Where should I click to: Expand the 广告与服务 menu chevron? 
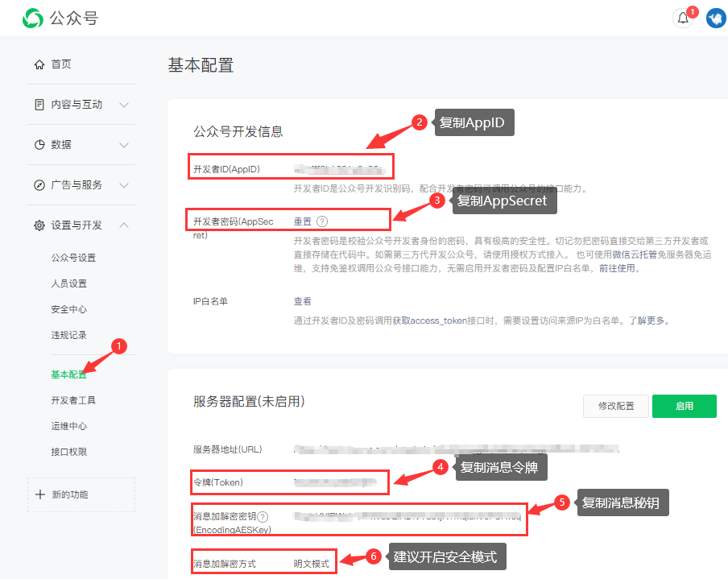point(124,185)
